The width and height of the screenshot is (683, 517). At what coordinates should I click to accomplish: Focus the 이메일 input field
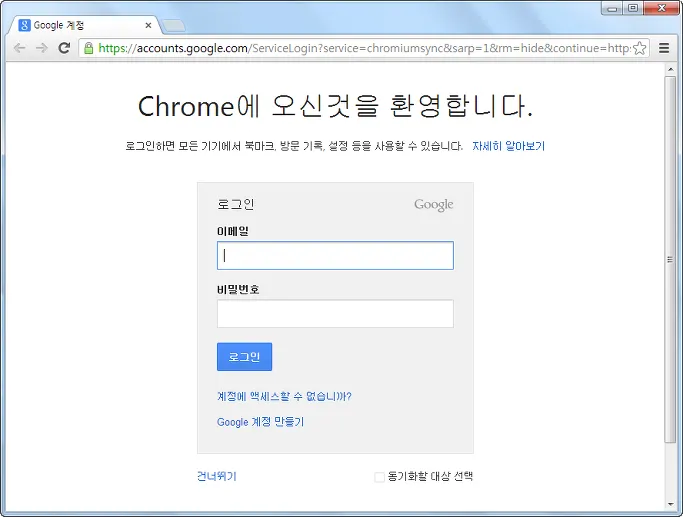(x=335, y=255)
